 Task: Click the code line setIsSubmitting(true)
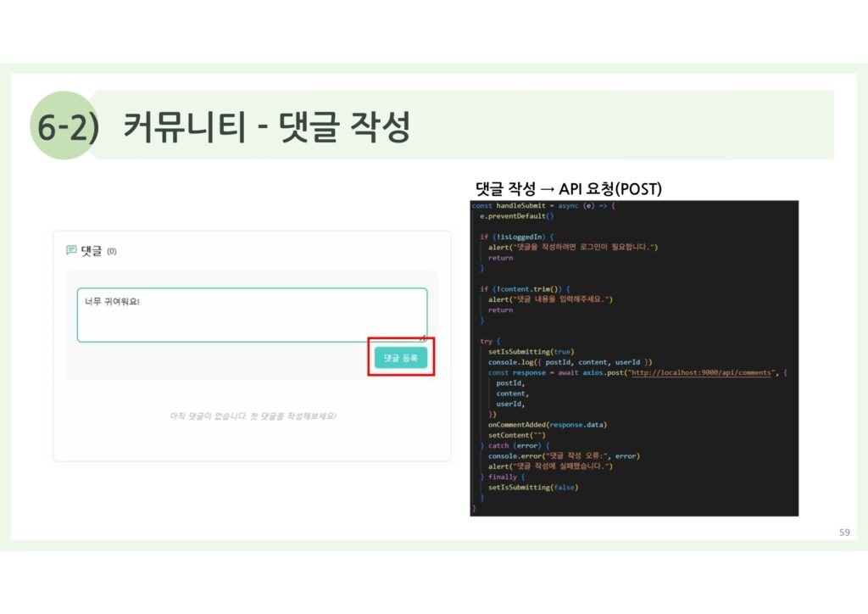click(531, 352)
